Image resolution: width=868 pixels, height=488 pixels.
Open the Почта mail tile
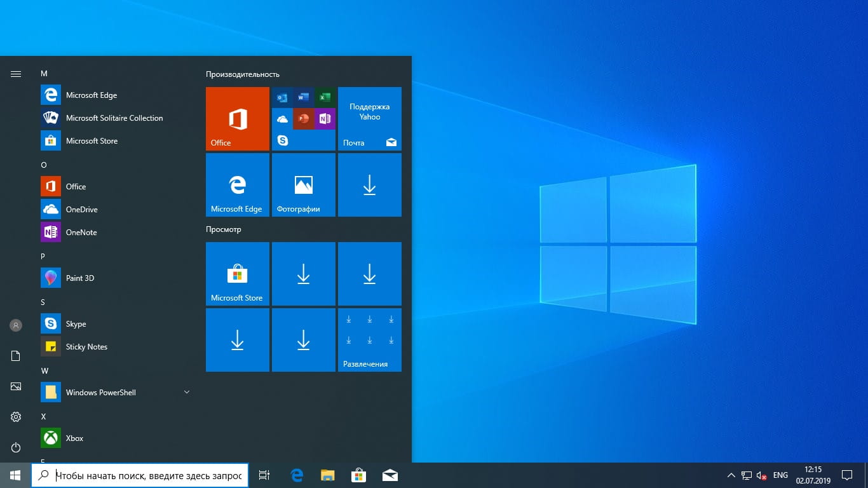tap(370, 119)
